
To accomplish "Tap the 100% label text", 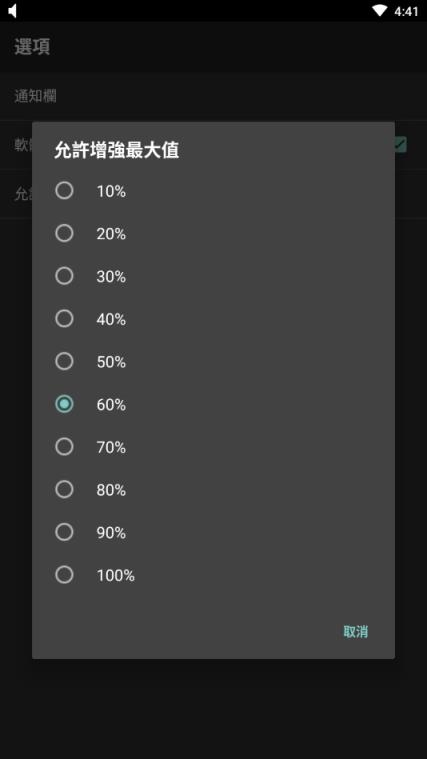I will pos(116,576).
